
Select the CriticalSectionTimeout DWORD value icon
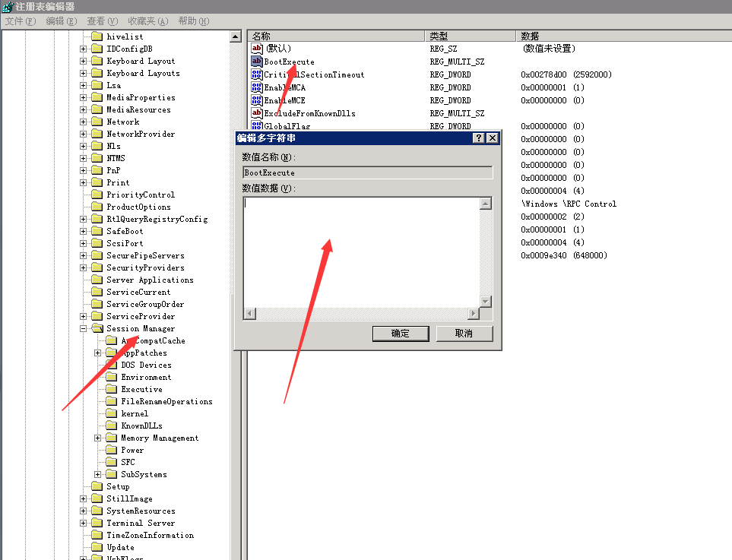(x=256, y=74)
